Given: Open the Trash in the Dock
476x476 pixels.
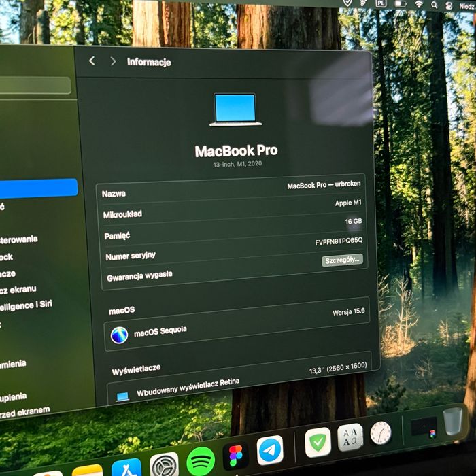Looking at the screenshot, I should point(452,422).
